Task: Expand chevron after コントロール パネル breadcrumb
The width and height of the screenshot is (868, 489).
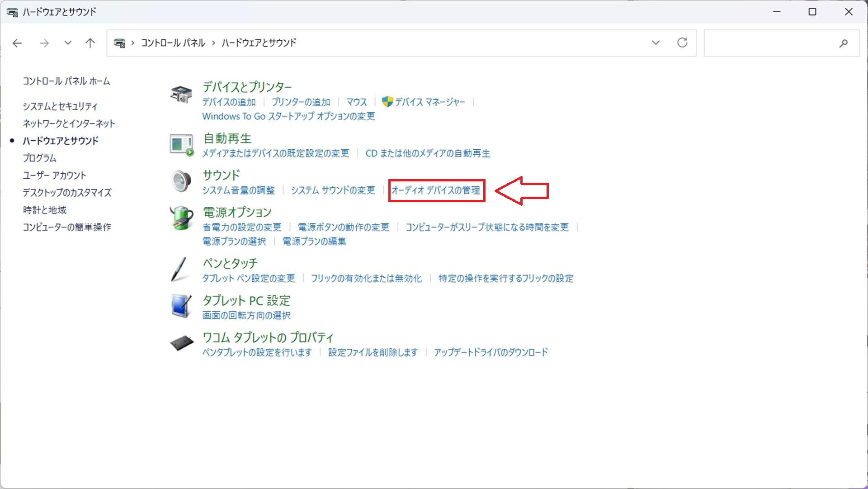Action: tap(213, 43)
